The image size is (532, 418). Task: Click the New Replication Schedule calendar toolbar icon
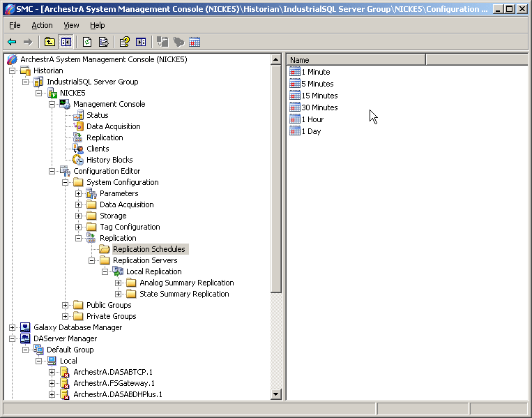[x=195, y=42]
